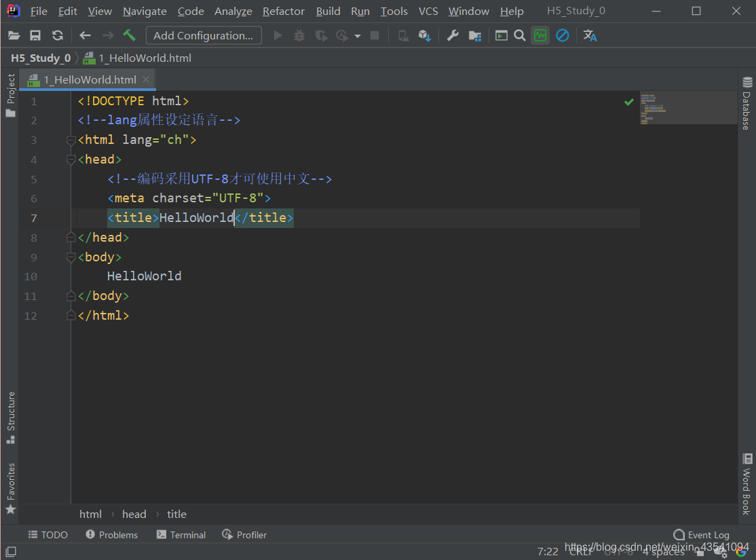Viewport: 756px width, 560px height.
Task: Open Project Structure folder icon
Action: (x=475, y=35)
